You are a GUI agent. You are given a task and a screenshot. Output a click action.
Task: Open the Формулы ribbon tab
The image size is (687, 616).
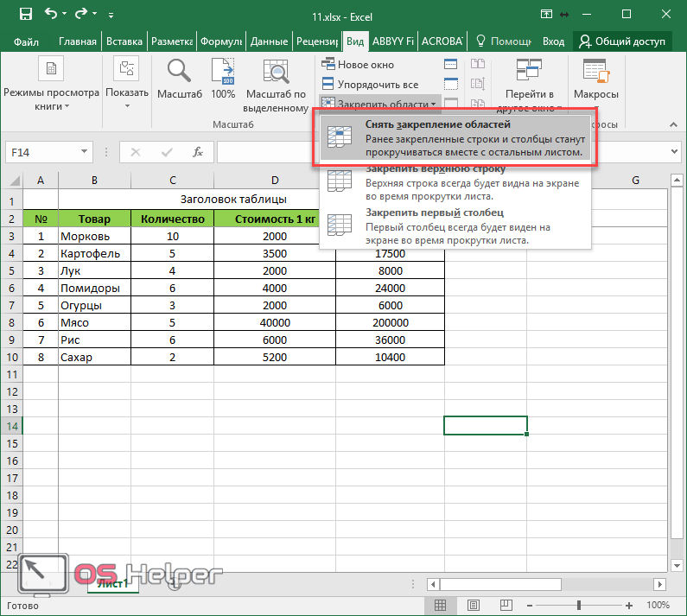(221, 41)
